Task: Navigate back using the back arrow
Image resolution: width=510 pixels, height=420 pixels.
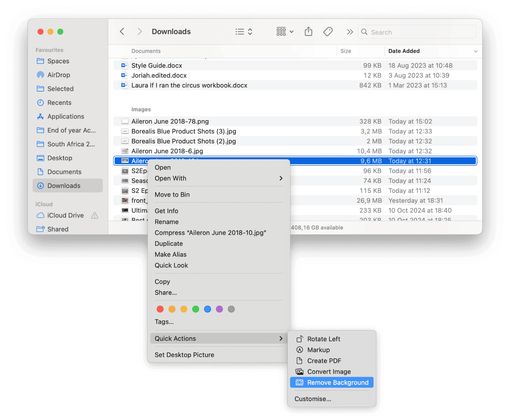Action: 122,31
